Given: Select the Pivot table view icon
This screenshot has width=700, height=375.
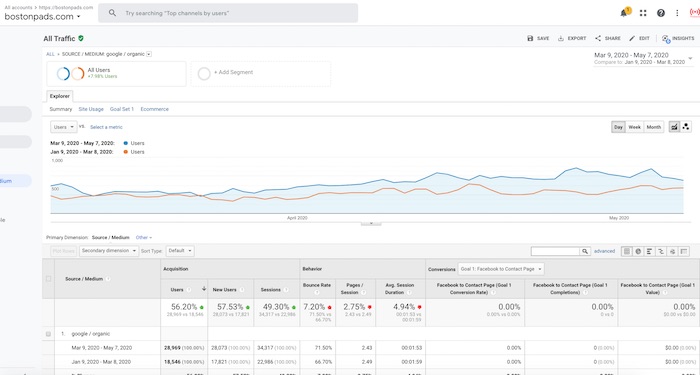Looking at the screenshot, I should 684,251.
